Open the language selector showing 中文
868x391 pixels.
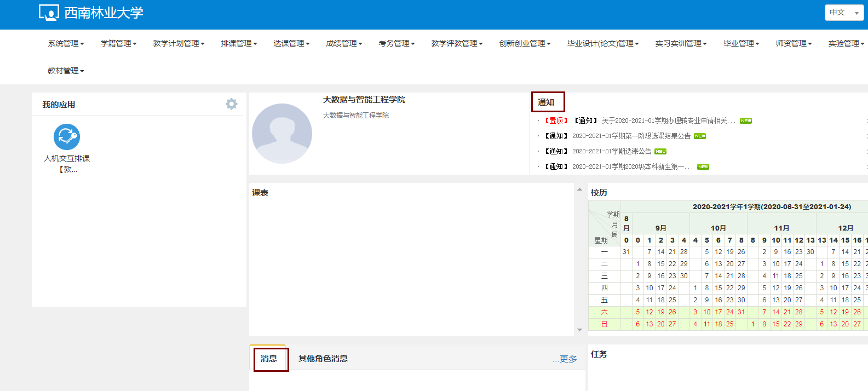pos(843,13)
